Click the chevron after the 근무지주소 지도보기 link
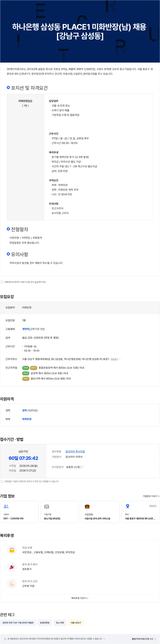160x644 pixels. pyautogui.click(x=120, y=359)
